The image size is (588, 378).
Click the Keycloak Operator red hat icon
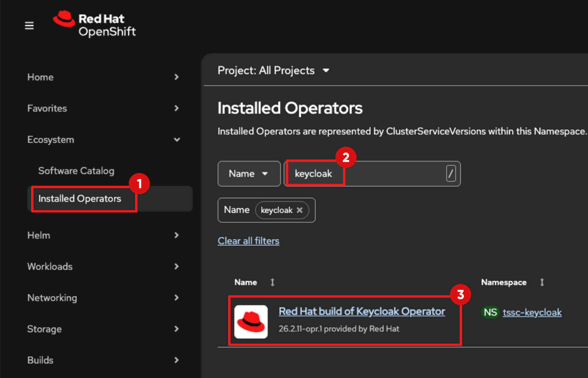[251, 322]
